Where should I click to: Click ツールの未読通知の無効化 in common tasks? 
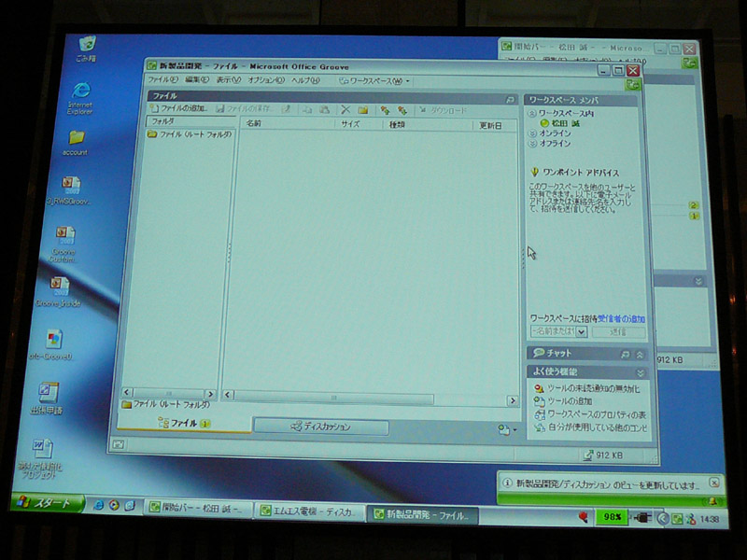click(x=587, y=388)
